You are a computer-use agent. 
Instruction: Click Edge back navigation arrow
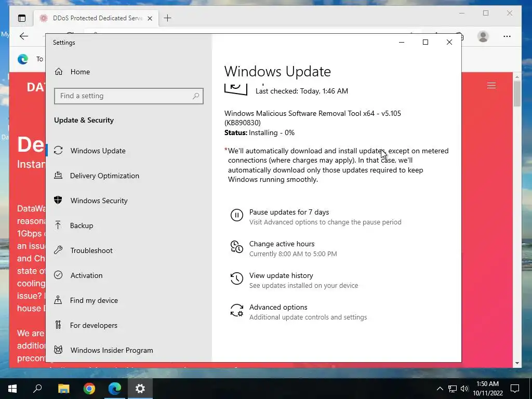coord(24,36)
